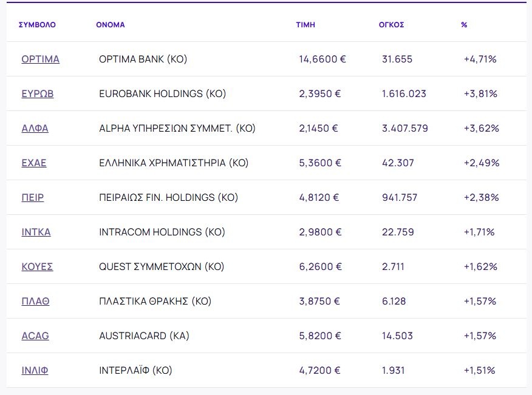The height and width of the screenshot is (395, 532).
Task: Click the 14,6600 € price value
Action: pyautogui.click(x=322, y=59)
